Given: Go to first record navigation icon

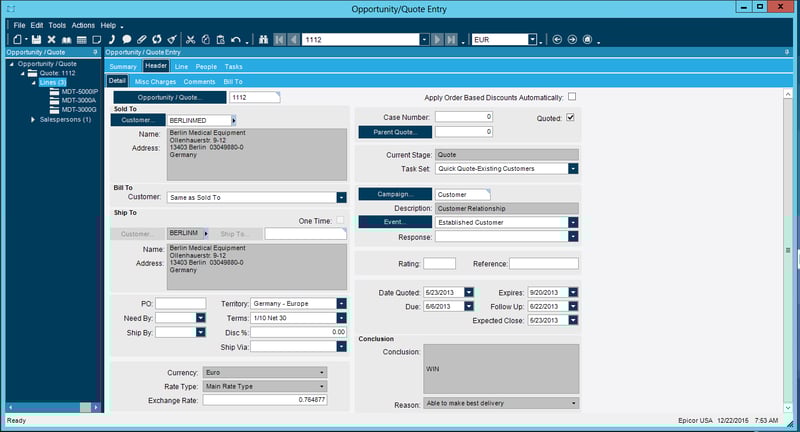Looking at the screenshot, I should 279,39.
